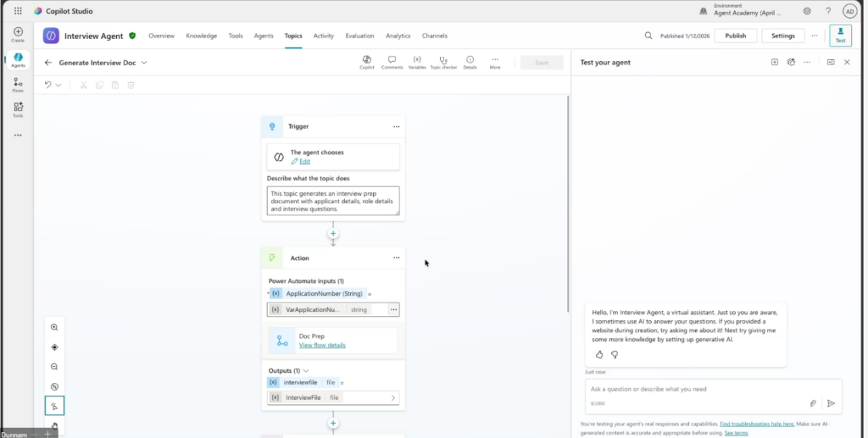The height and width of the screenshot is (438, 868).
Task: Click the zoom out canvas icon
Action: click(x=54, y=367)
